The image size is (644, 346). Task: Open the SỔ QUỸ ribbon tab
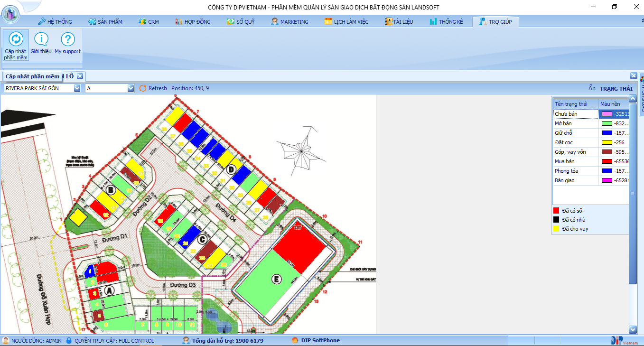(241, 22)
